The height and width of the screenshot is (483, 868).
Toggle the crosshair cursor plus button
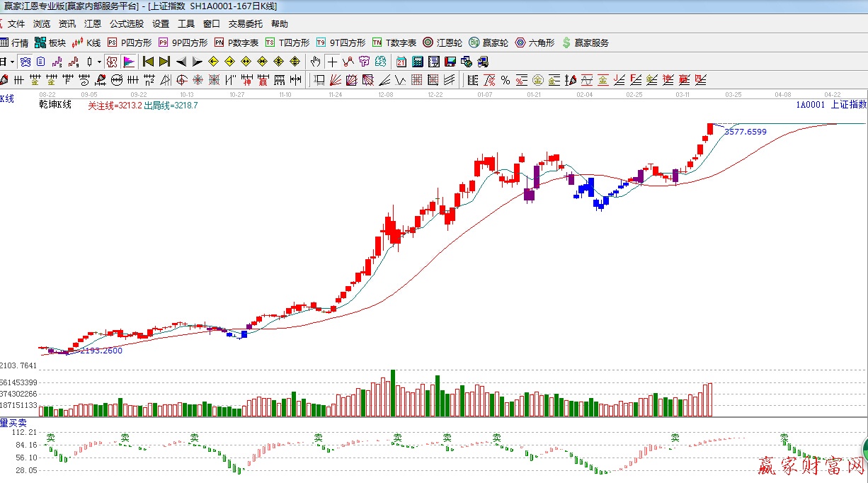coord(332,62)
